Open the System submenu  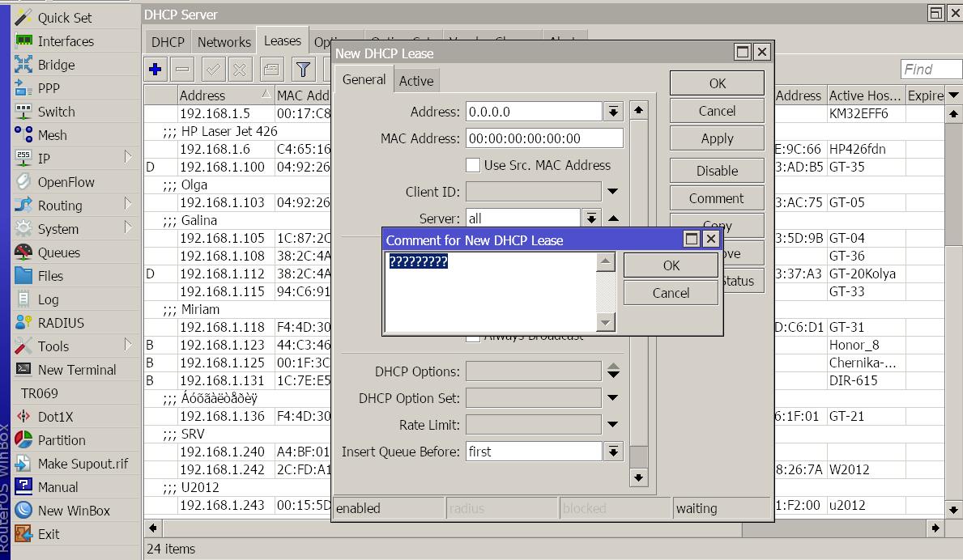(73, 229)
